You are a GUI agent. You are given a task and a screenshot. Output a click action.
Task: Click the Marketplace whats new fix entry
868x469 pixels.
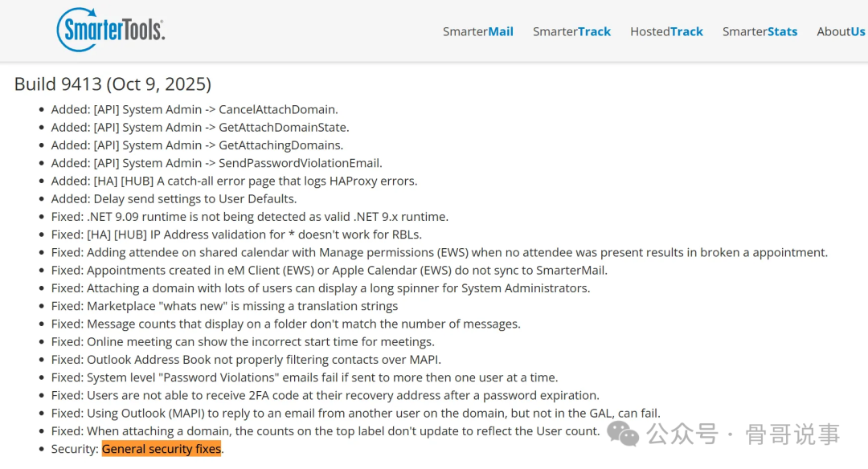[x=224, y=306]
